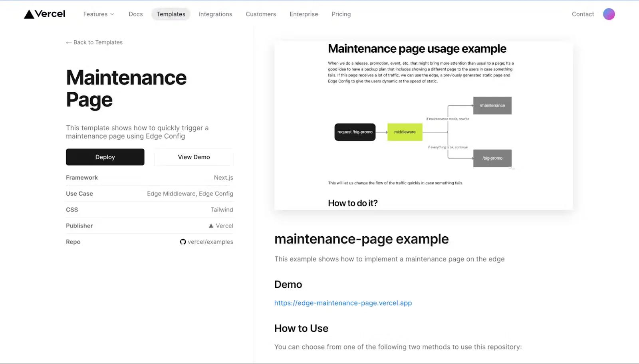Screen dimensions: 639x364
Task: Expand the Features dropdown menu
Action: tap(99, 14)
